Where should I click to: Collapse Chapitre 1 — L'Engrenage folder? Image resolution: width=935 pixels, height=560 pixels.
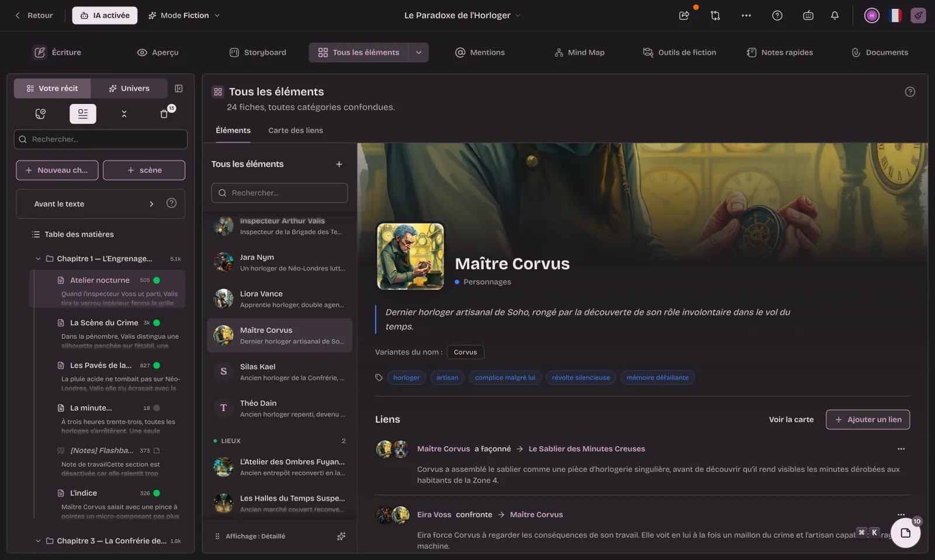click(x=38, y=259)
